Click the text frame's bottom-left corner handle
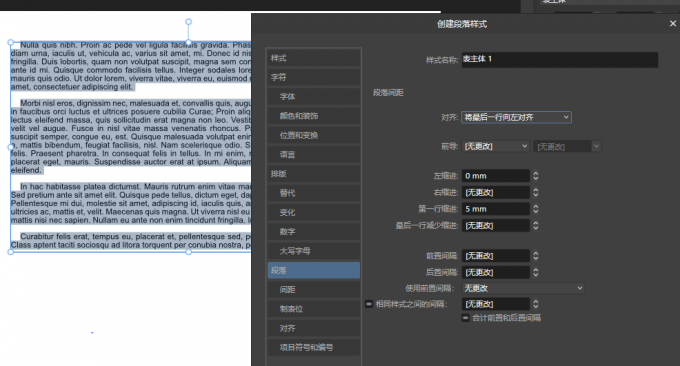This screenshot has height=366, width=680. [x=10, y=252]
